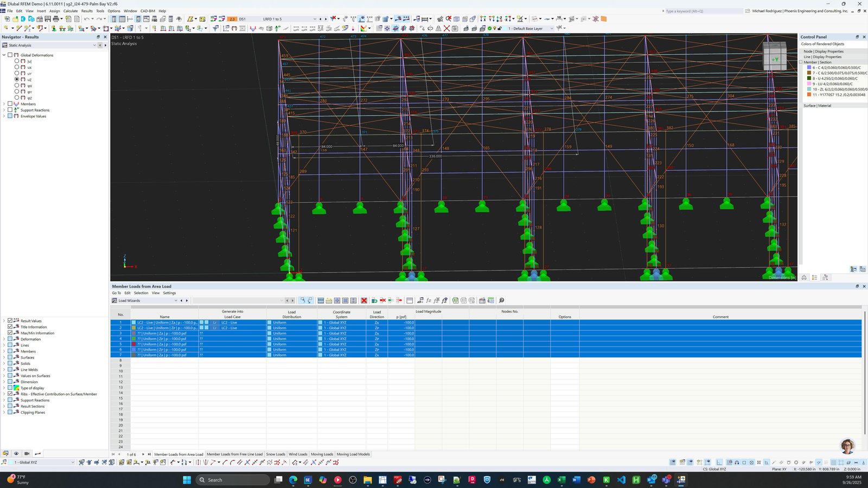Click the fx formula icon in table toolbar
The width and height of the screenshot is (868, 488).
(x=429, y=300)
